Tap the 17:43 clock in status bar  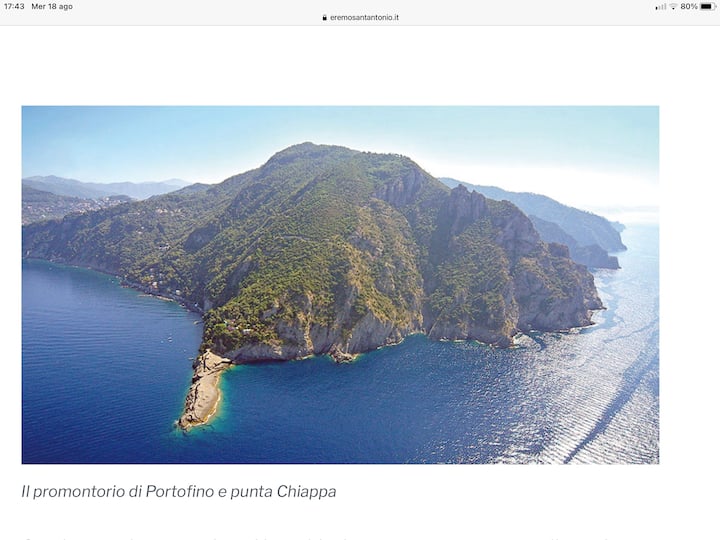coord(14,6)
